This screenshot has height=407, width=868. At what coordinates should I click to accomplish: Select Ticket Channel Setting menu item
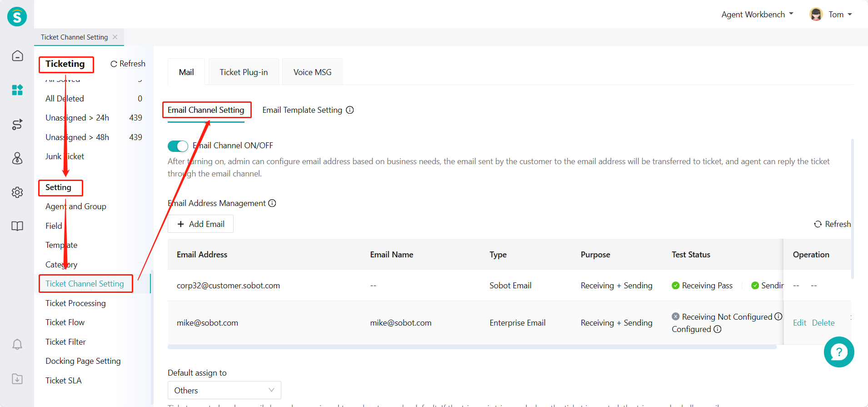[x=85, y=284]
